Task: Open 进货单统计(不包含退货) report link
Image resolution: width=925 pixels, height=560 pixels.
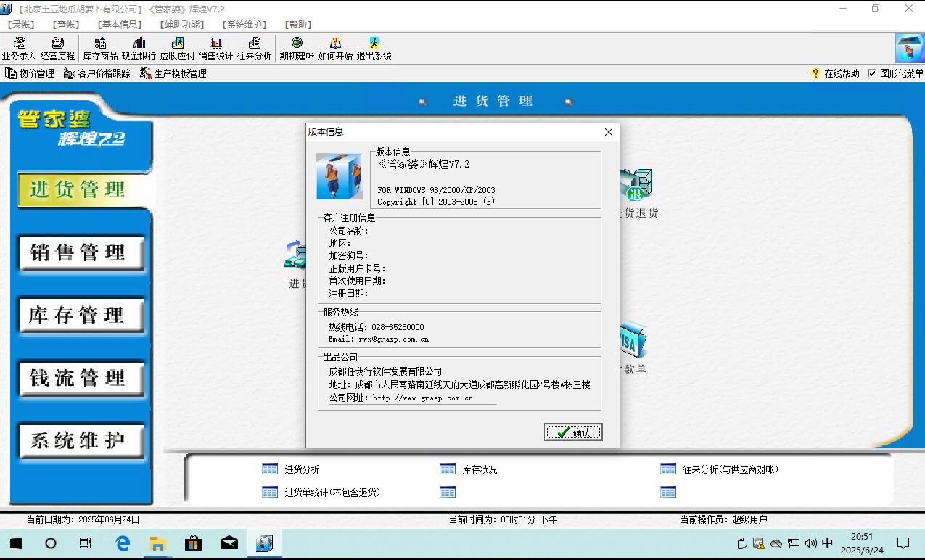Action: pyautogui.click(x=321, y=493)
